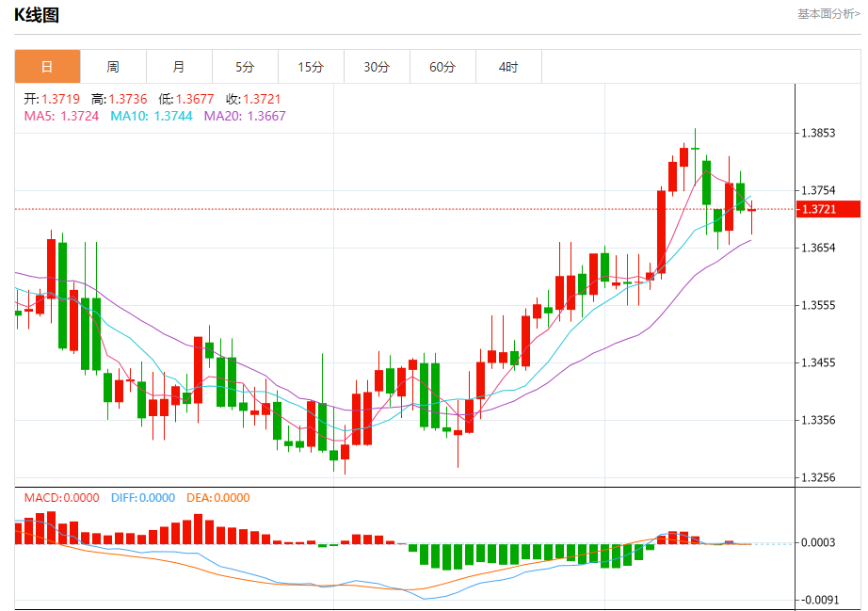
Task: Click the 1.3654 price axis label
Action: pos(818,248)
